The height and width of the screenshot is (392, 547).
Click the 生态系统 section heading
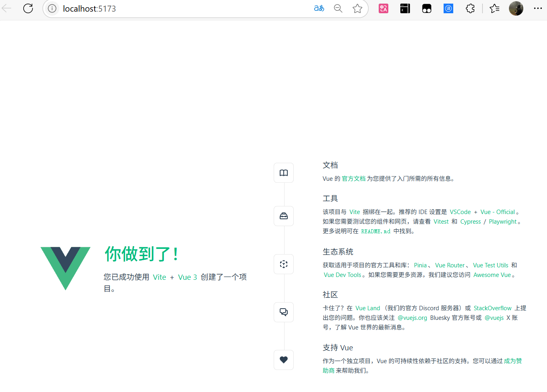tap(338, 252)
